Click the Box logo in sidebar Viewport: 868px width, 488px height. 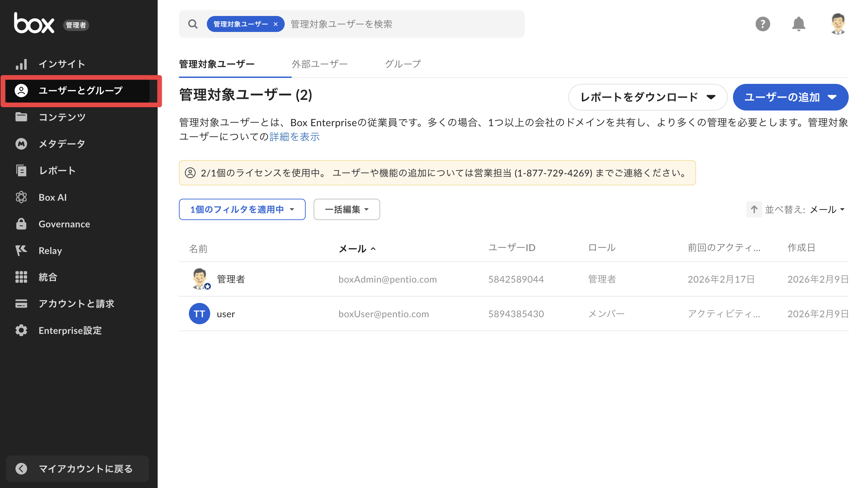click(34, 23)
